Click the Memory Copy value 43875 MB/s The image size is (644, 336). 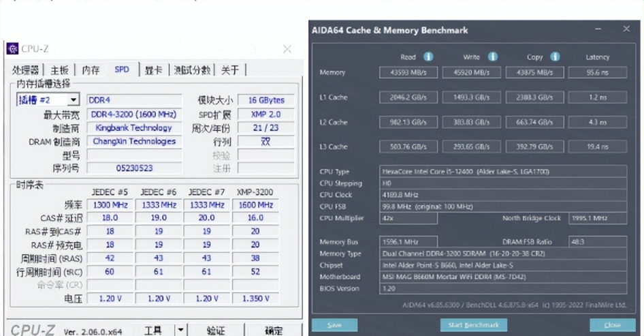coord(534,72)
